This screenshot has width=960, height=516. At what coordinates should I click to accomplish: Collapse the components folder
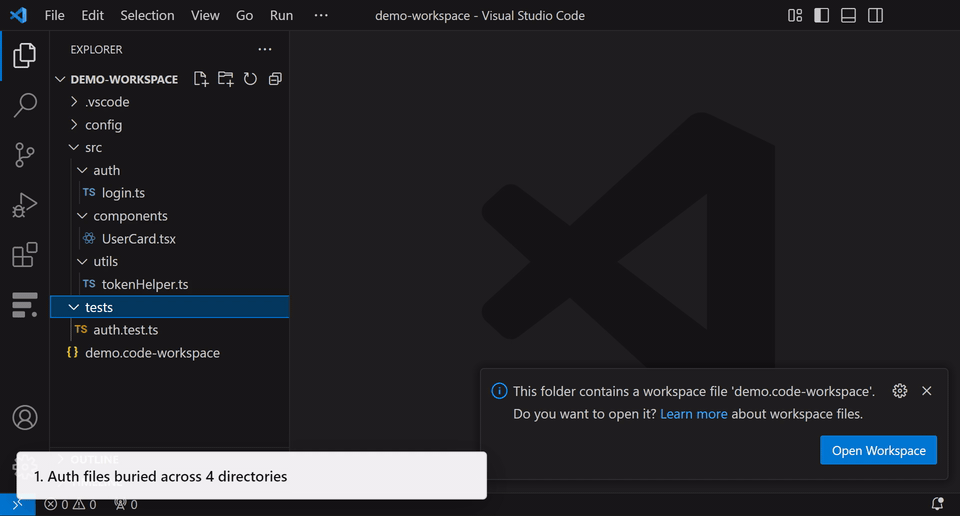pyautogui.click(x=170, y=216)
